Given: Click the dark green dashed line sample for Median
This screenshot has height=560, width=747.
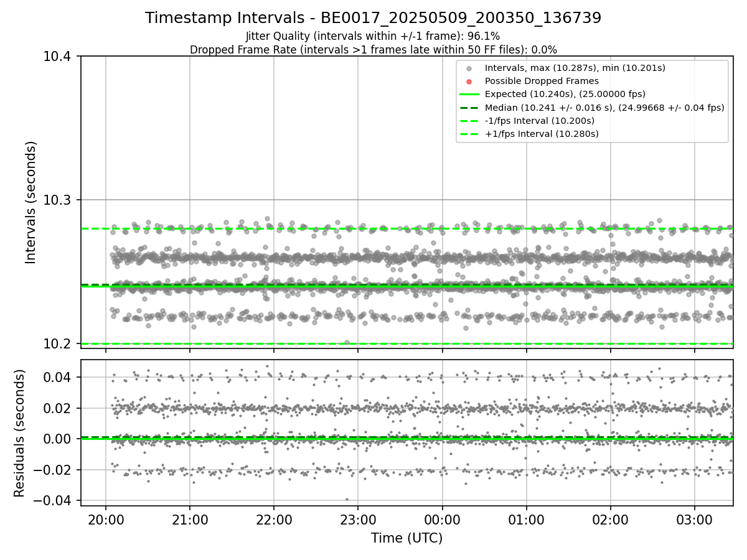Looking at the screenshot, I should click(x=469, y=108).
